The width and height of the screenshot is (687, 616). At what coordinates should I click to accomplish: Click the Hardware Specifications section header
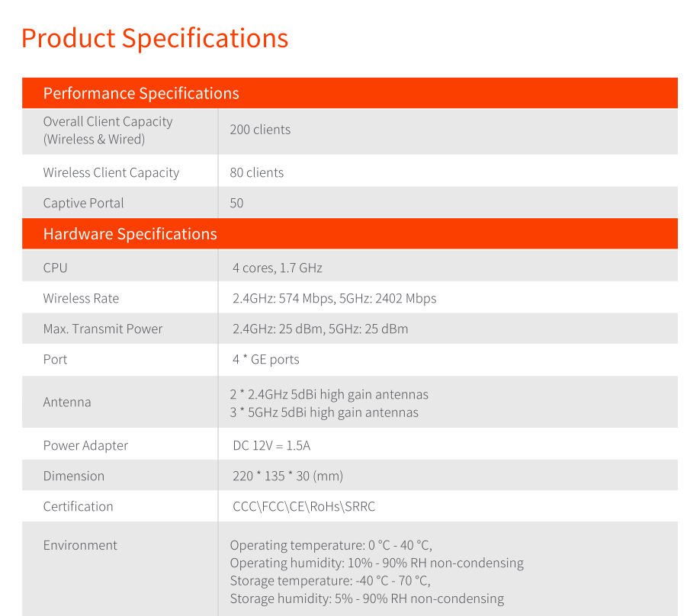(130, 234)
